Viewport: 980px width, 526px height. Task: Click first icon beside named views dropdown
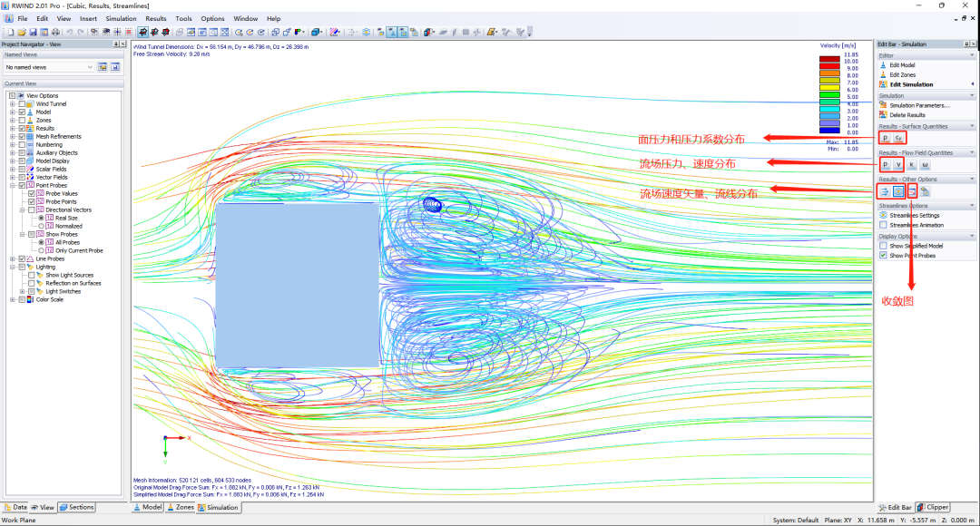click(103, 67)
